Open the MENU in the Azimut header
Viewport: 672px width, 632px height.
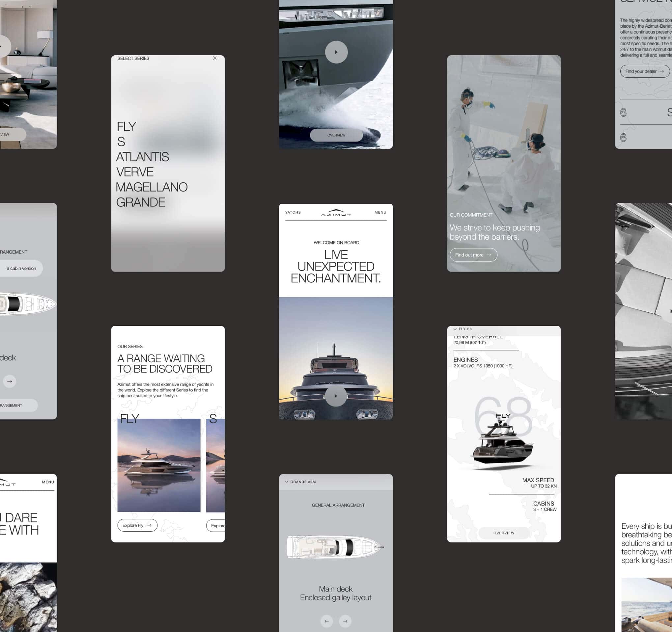pos(380,212)
